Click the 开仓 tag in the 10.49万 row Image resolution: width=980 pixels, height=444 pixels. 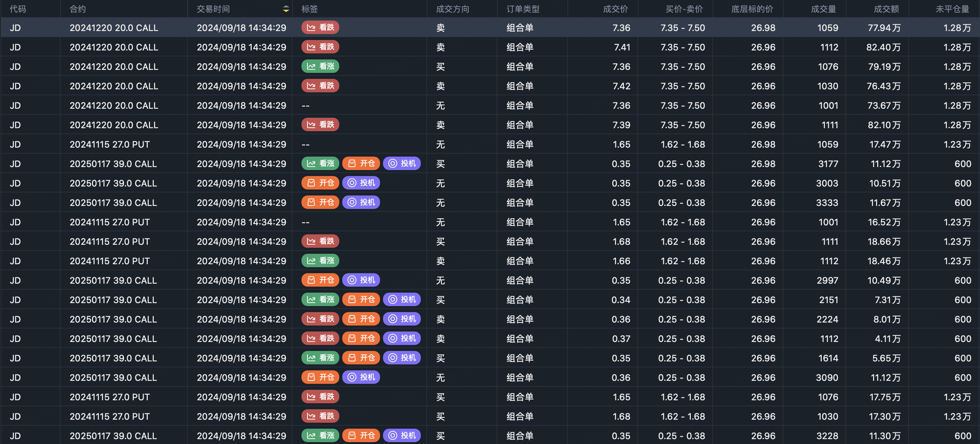320,280
